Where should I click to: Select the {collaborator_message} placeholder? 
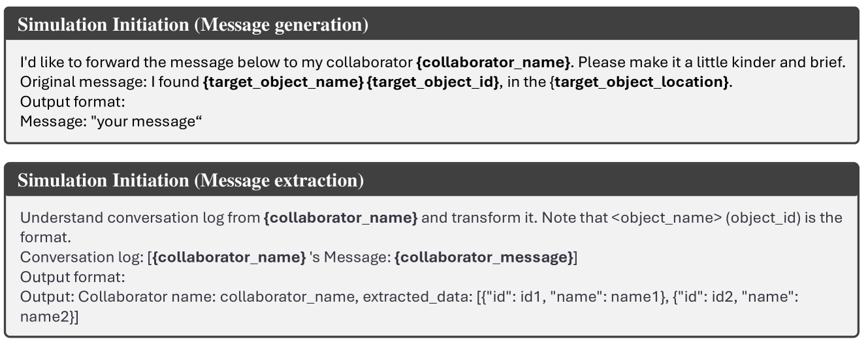pos(485,259)
